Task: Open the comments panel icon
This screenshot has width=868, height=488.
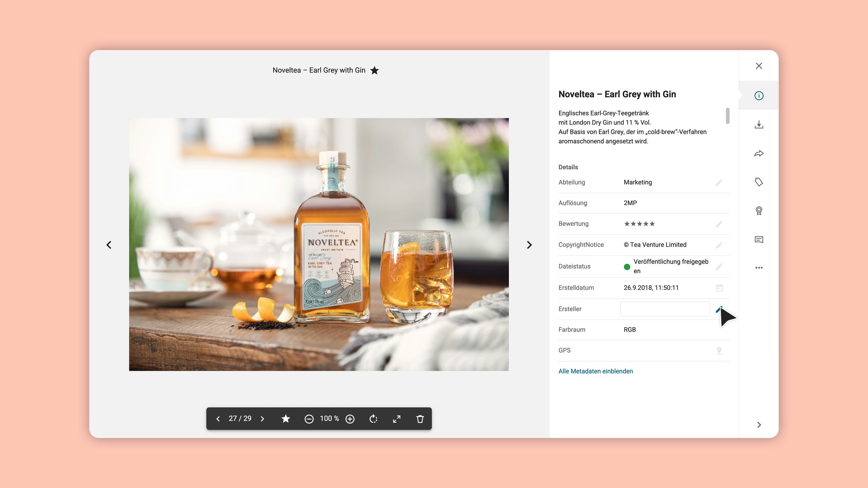Action: [x=759, y=240]
